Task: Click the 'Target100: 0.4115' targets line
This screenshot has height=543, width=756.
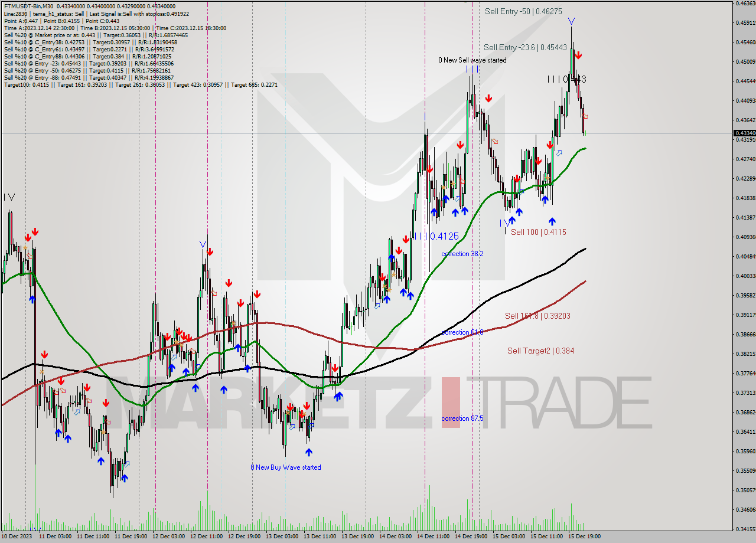Action: pyautogui.click(x=141, y=84)
